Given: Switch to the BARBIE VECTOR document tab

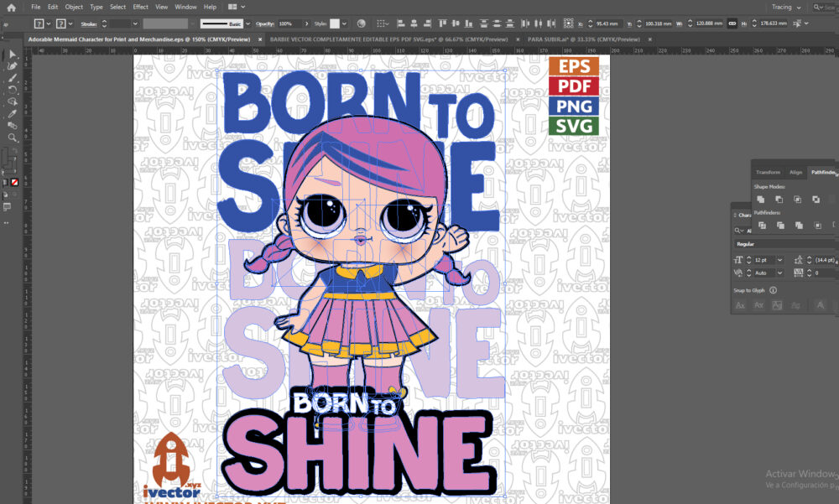Looking at the screenshot, I should 389,39.
